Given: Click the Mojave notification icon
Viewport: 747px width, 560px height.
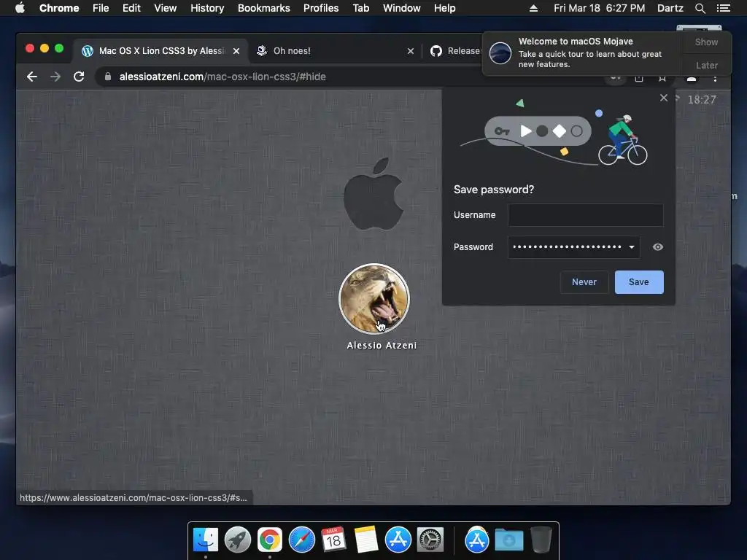Looking at the screenshot, I should [x=500, y=52].
